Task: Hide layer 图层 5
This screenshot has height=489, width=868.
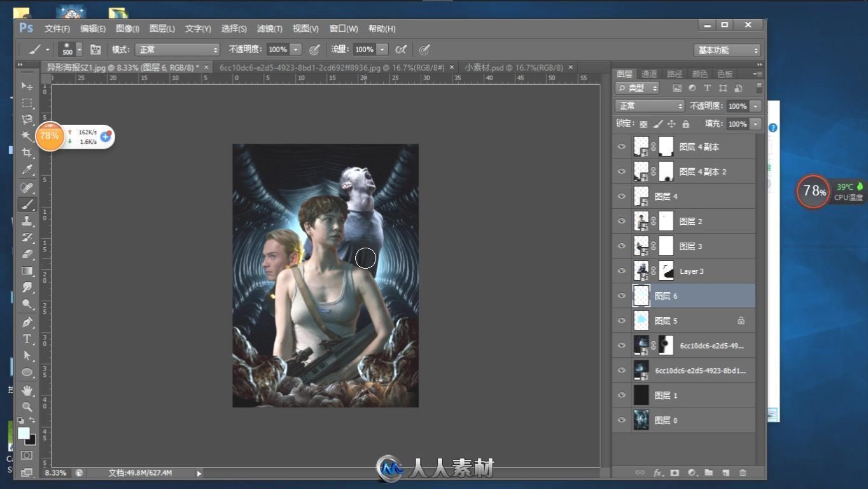Action: tap(622, 320)
